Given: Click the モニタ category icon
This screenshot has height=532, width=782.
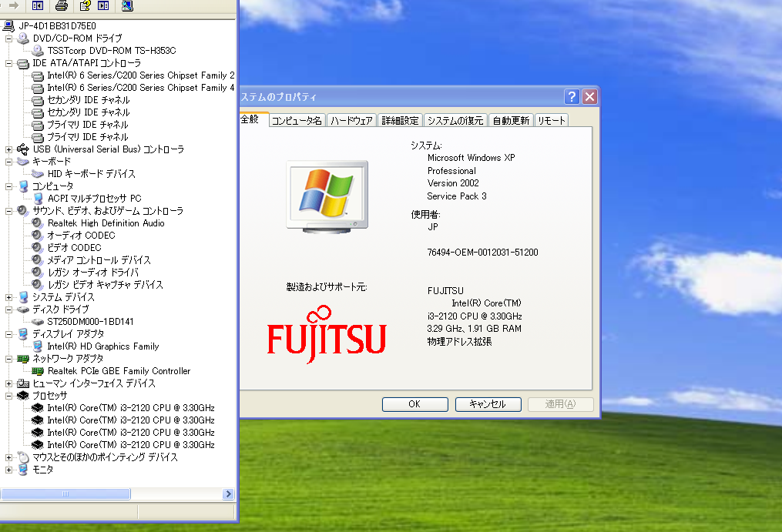Looking at the screenshot, I should [x=23, y=470].
